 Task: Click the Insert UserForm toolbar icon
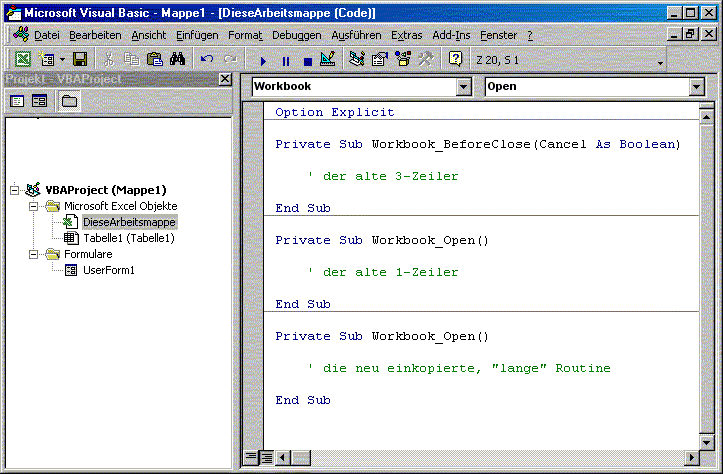click(47, 59)
